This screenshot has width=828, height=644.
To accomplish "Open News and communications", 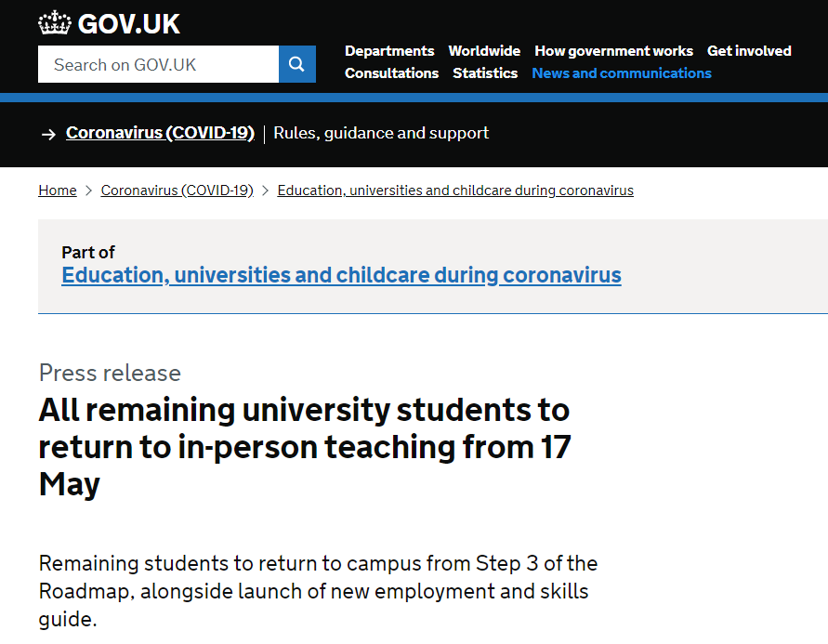I will click(x=622, y=72).
